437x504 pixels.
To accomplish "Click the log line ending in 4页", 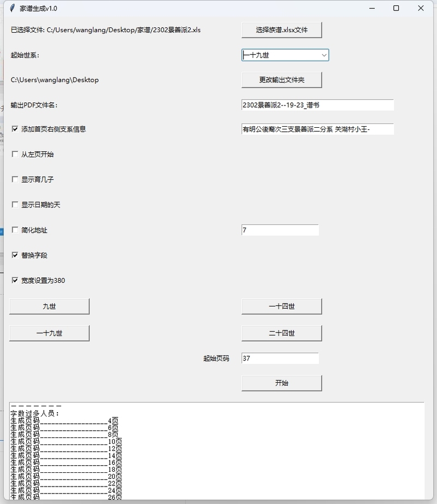I will pyautogui.click(x=64, y=421).
